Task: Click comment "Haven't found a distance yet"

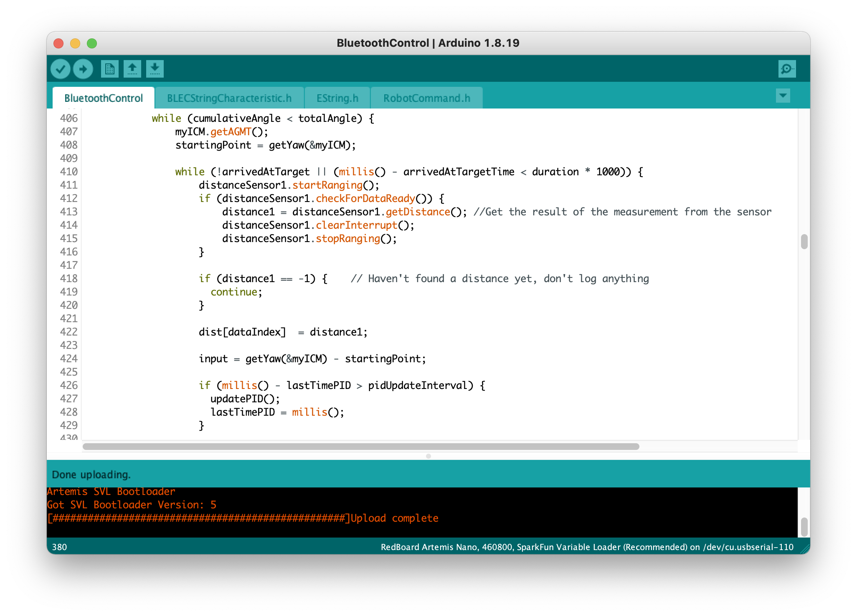Action: click(x=451, y=279)
